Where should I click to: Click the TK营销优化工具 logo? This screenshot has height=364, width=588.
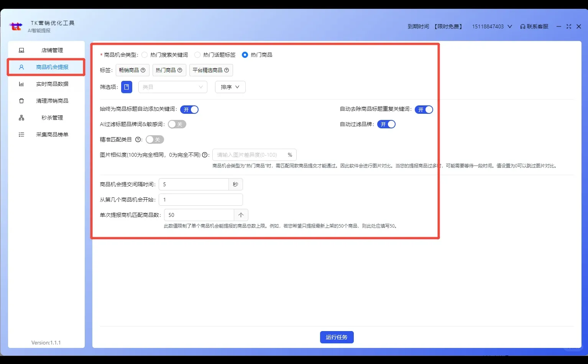pyautogui.click(x=16, y=26)
